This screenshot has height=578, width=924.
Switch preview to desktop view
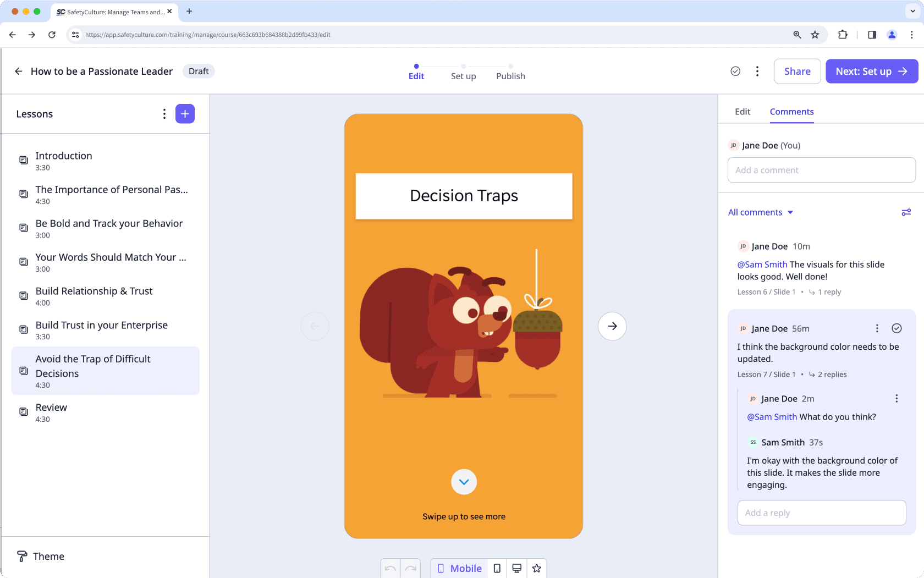pos(516,568)
